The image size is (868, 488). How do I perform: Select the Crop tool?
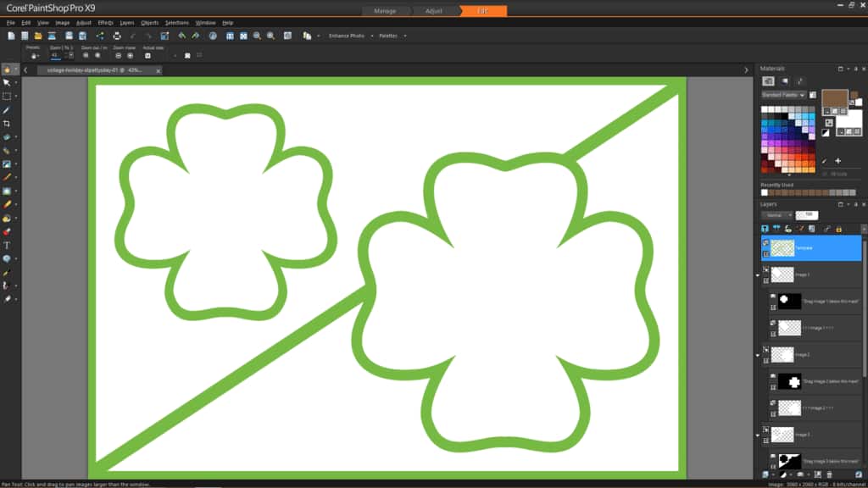pos(7,124)
